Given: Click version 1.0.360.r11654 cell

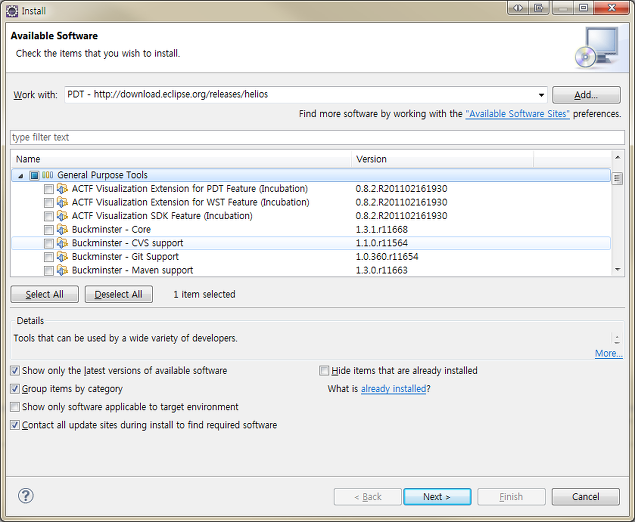Looking at the screenshot, I should pyautogui.click(x=387, y=257).
